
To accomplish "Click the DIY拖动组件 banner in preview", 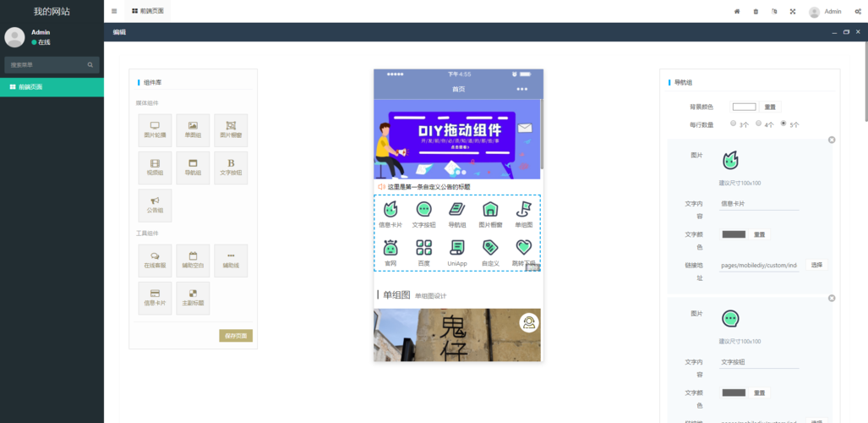I will [457, 139].
